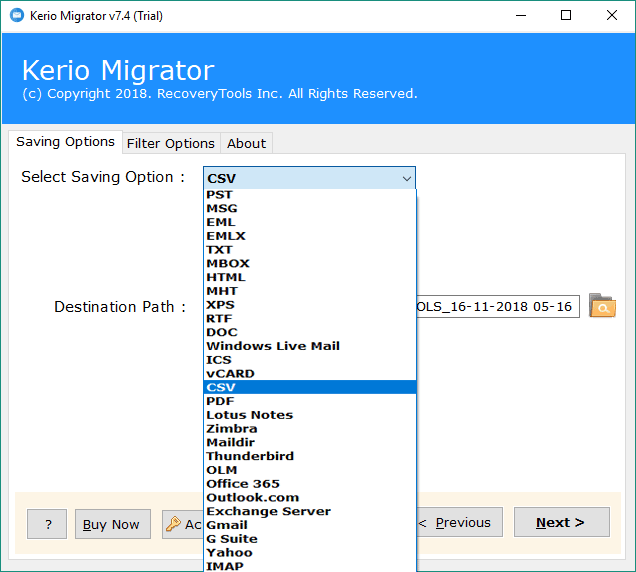Select Office 365 option

coord(310,484)
